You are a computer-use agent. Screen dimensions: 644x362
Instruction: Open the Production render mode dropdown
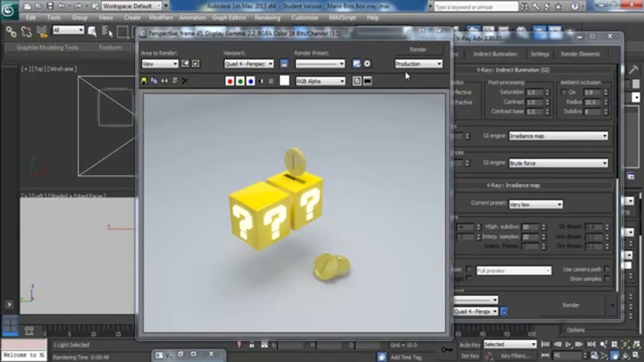[419, 64]
